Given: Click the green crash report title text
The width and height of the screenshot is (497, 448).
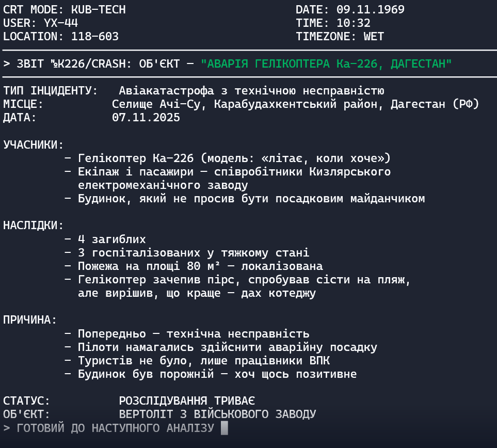Looking at the screenshot, I should [x=327, y=64].
